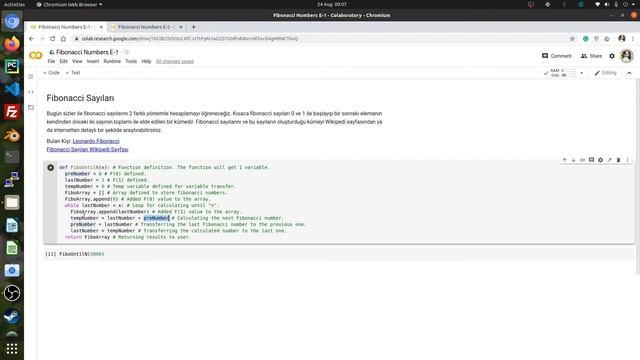Run the FiboUntilN function cell
Screen dimensions: 640x360
click(x=51, y=167)
